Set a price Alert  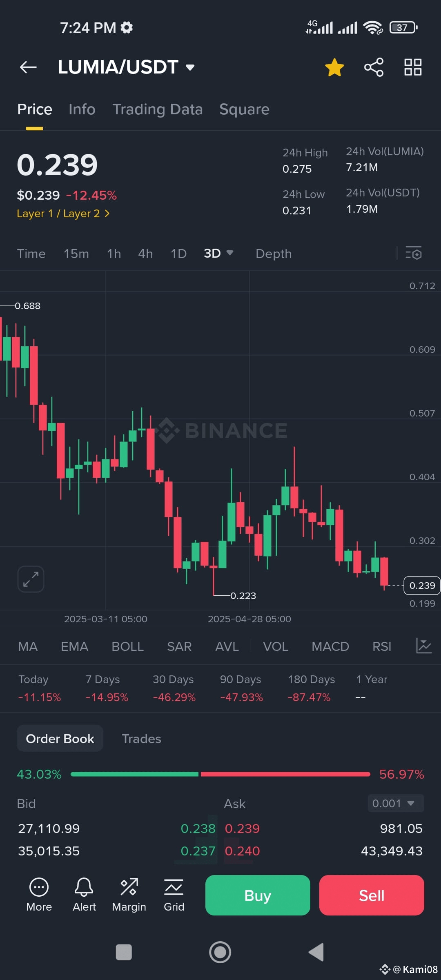click(x=84, y=895)
